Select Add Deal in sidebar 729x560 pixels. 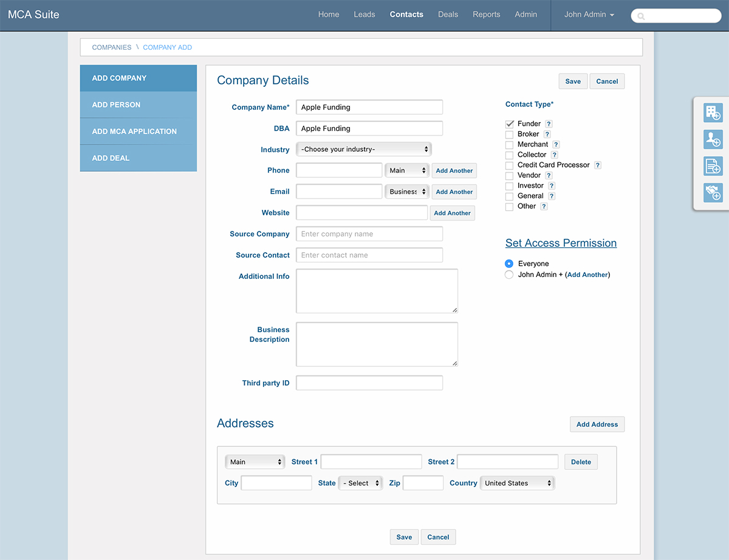click(x=139, y=158)
